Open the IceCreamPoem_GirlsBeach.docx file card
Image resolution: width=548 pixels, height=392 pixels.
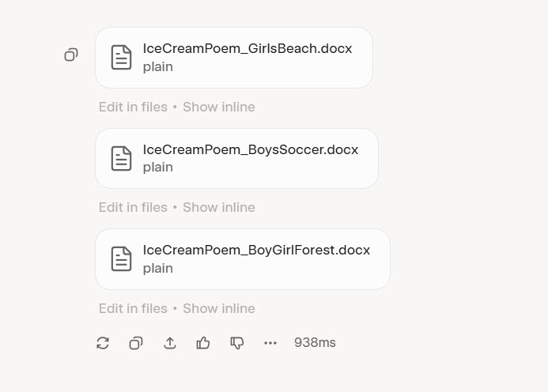(247, 57)
